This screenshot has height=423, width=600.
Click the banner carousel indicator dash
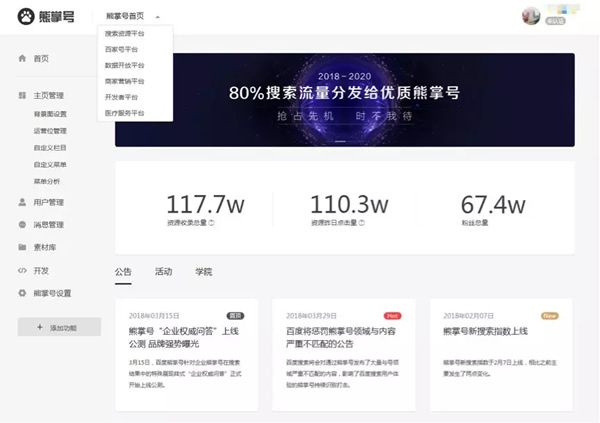tap(340, 141)
